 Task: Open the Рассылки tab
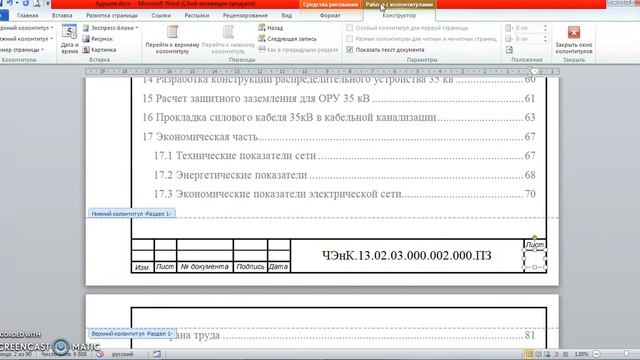[197, 16]
